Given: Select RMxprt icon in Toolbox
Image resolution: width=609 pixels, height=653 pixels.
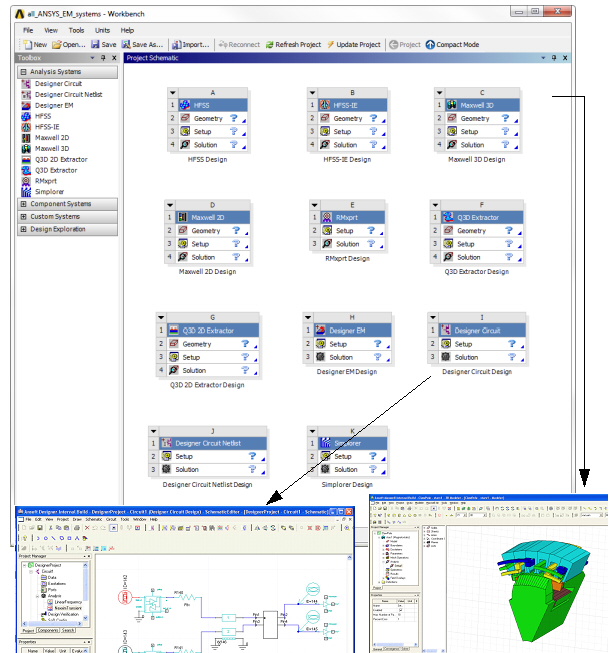Looking at the screenshot, I should click(26, 181).
